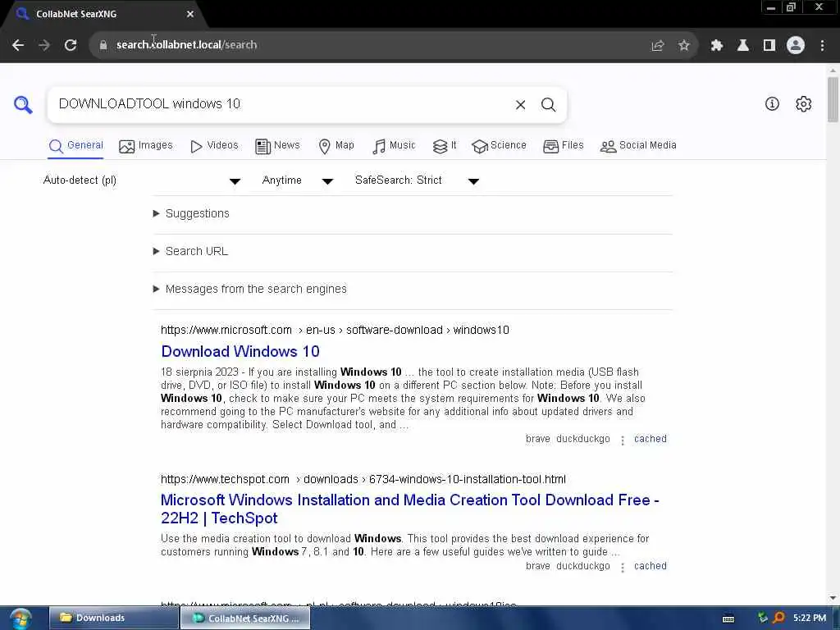Expand Messages from the search engines

249,290
